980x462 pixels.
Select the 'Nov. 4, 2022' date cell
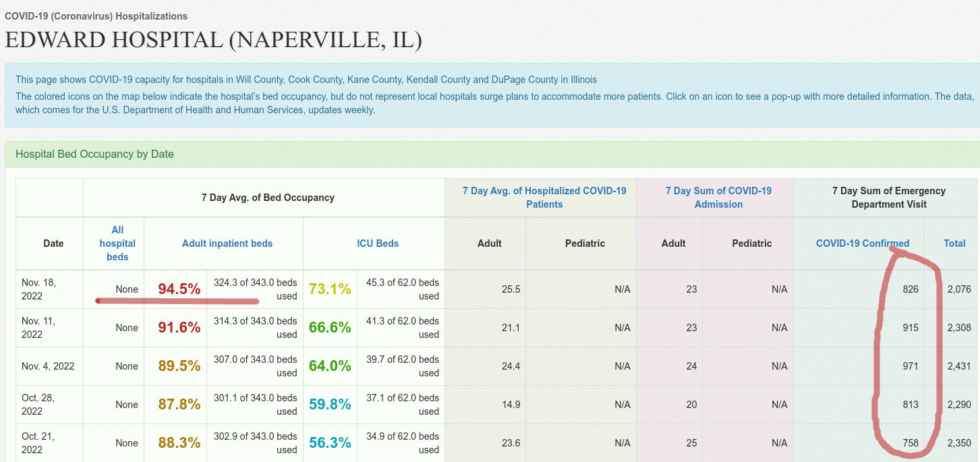coord(49,366)
